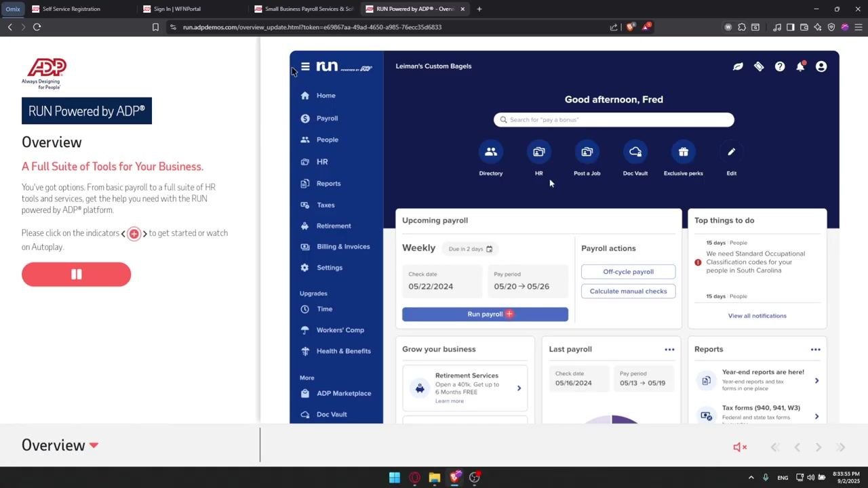Open File Explorer in Windows taskbar
This screenshot has height=488, width=868.
tap(434, 477)
